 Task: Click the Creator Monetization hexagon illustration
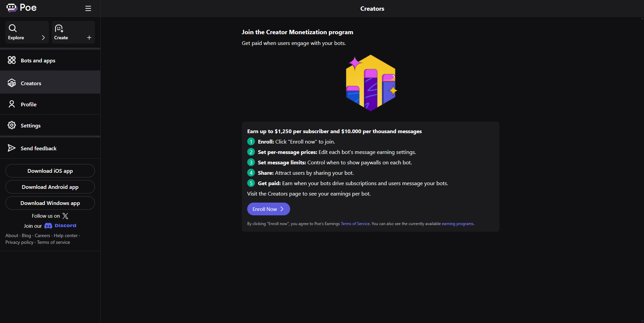click(371, 83)
